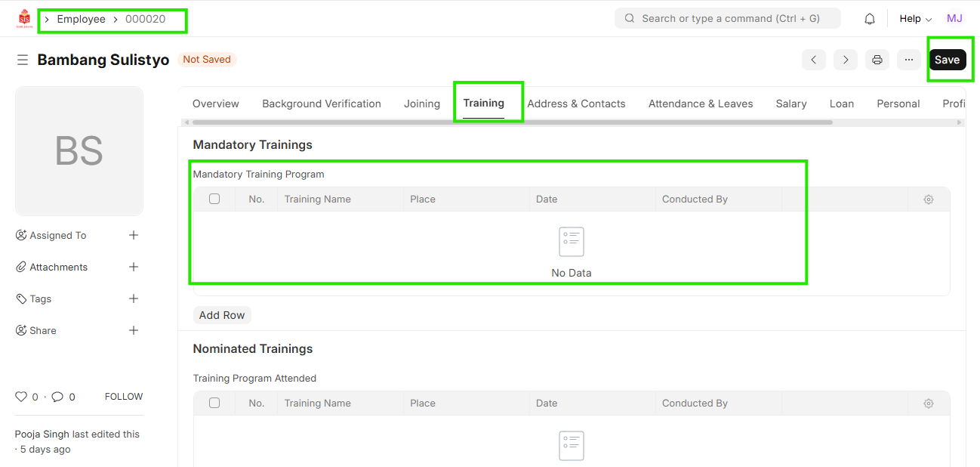Add Row to Mandatory Training Program

222,315
